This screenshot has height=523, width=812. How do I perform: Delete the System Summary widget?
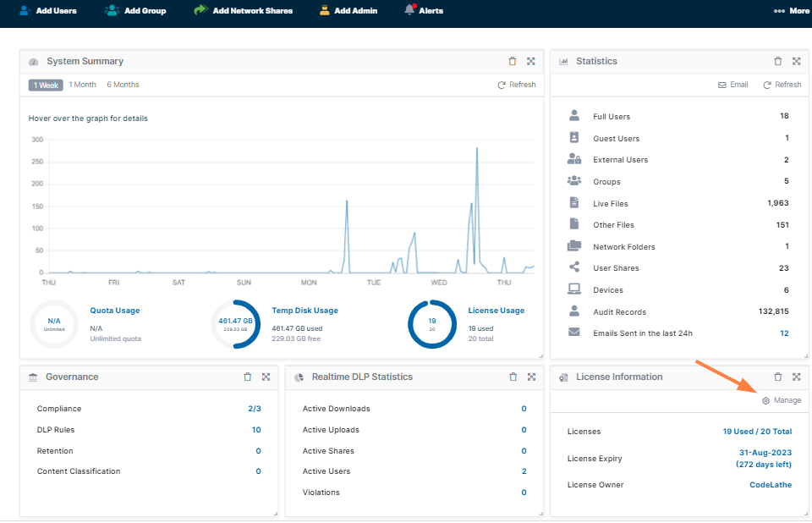click(512, 61)
